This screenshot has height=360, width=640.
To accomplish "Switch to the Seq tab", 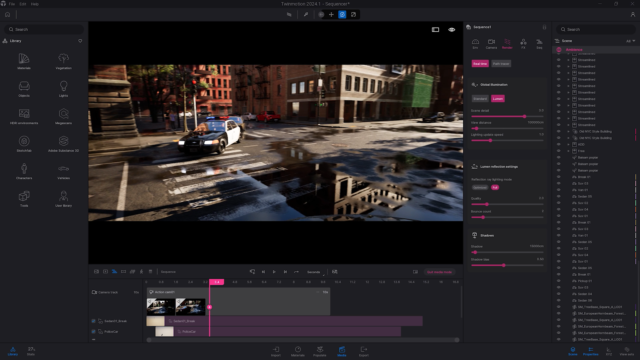I will pos(539,44).
